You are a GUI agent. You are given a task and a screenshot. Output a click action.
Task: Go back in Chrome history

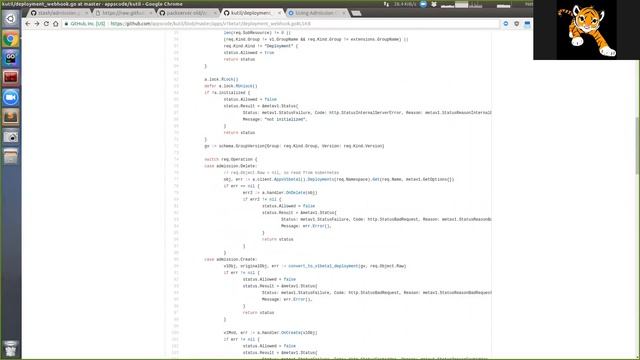[27, 24]
